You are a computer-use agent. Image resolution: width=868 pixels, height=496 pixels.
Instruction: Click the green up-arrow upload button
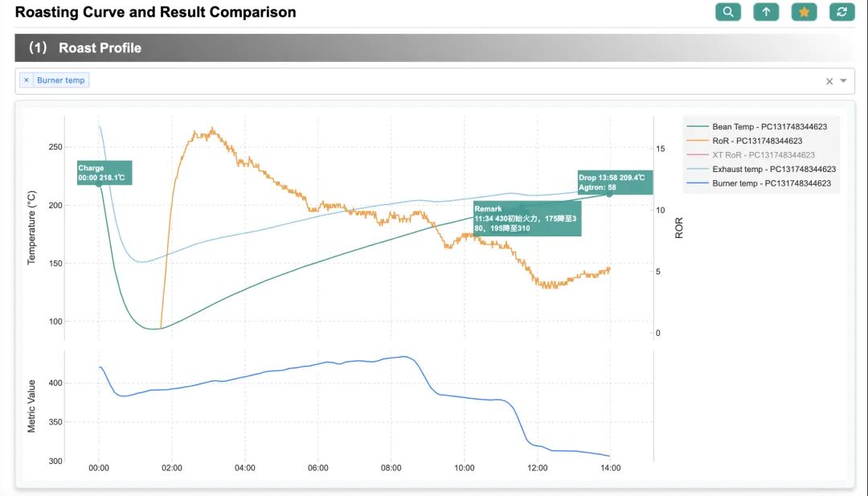point(766,11)
